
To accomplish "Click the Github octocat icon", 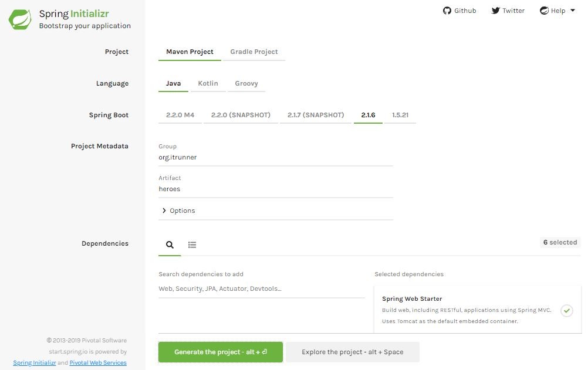I will pyautogui.click(x=447, y=11).
